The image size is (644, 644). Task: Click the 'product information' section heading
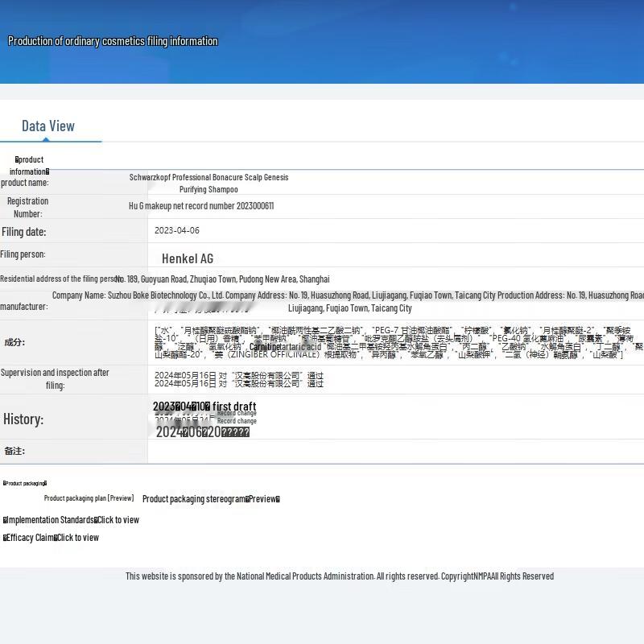coord(29,165)
